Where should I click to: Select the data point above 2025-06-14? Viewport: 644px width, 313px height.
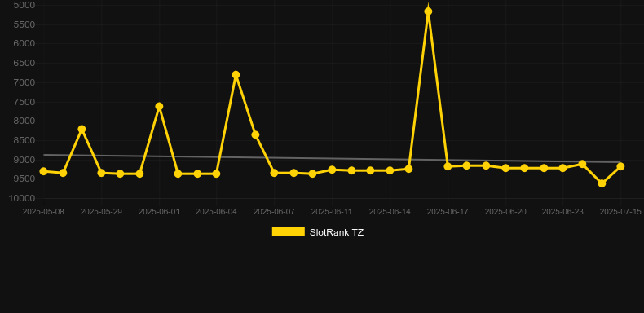click(390, 170)
